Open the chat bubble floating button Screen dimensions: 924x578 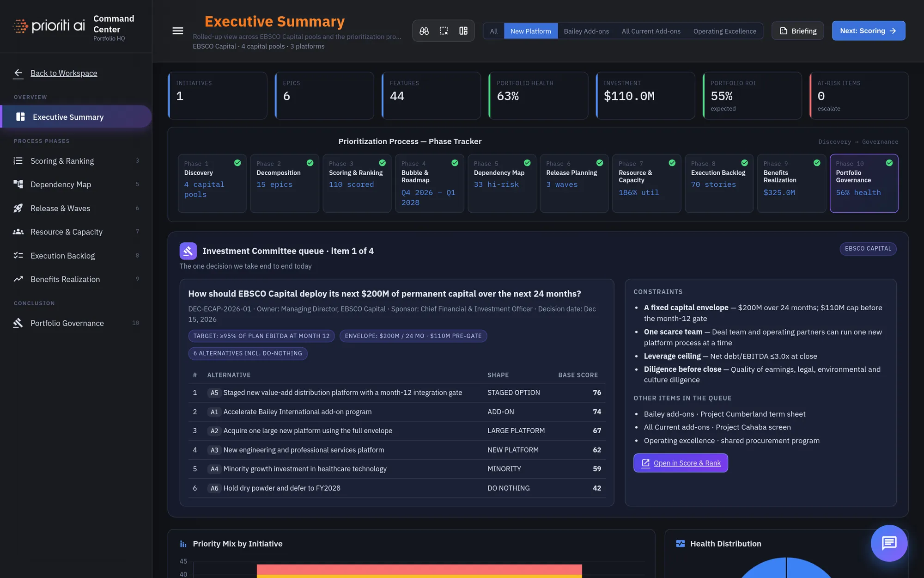[x=889, y=543]
